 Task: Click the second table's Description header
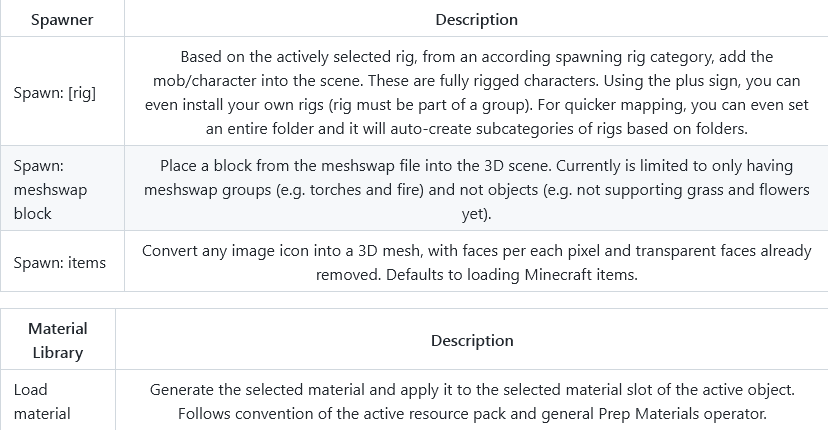(472, 340)
